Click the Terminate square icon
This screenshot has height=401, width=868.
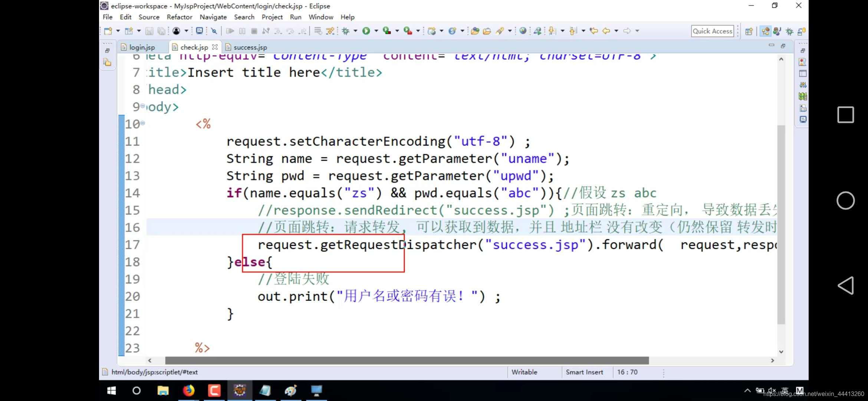[x=254, y=31]
